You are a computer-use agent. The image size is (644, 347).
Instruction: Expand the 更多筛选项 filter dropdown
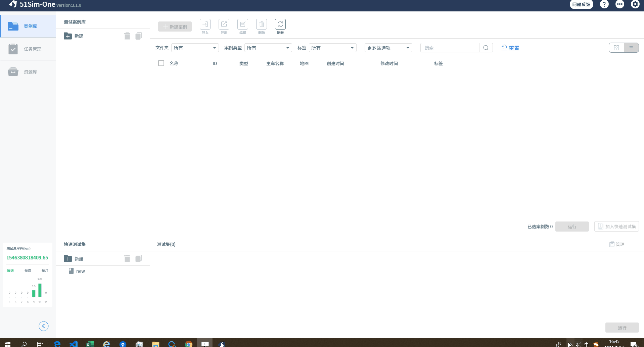pyautogui.click(x=388, y=48)
